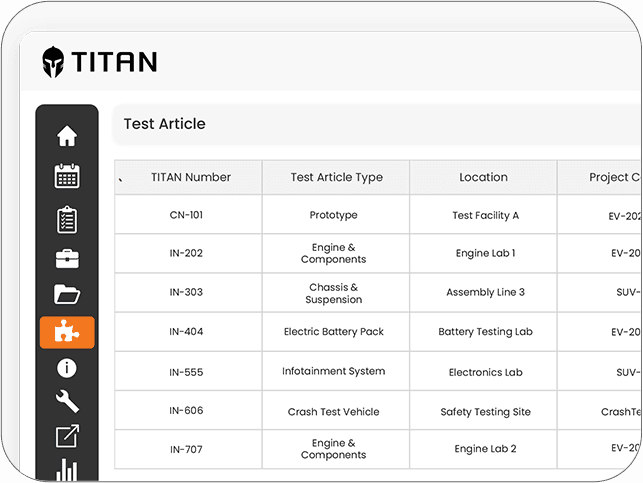Click the Battery Testing Lab cell
The image size is (643, 483).
(483, 331)
